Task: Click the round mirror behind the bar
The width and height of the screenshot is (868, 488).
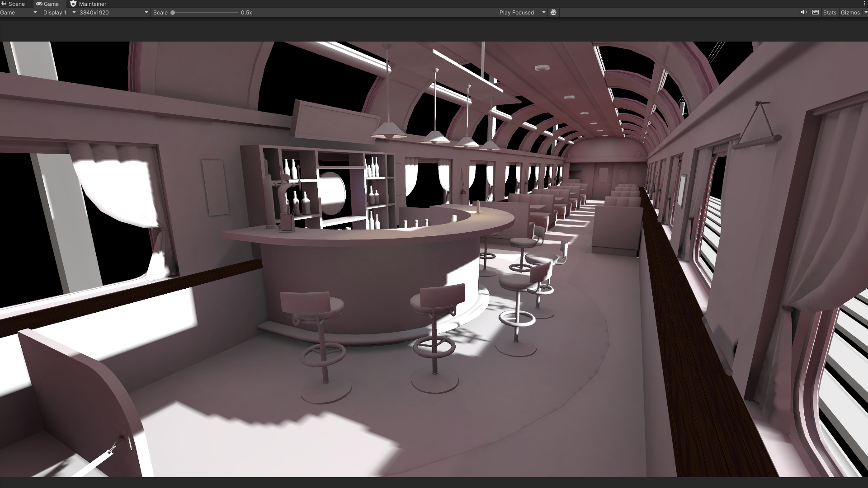Action: pyautogui.click(x=332, y=193)
